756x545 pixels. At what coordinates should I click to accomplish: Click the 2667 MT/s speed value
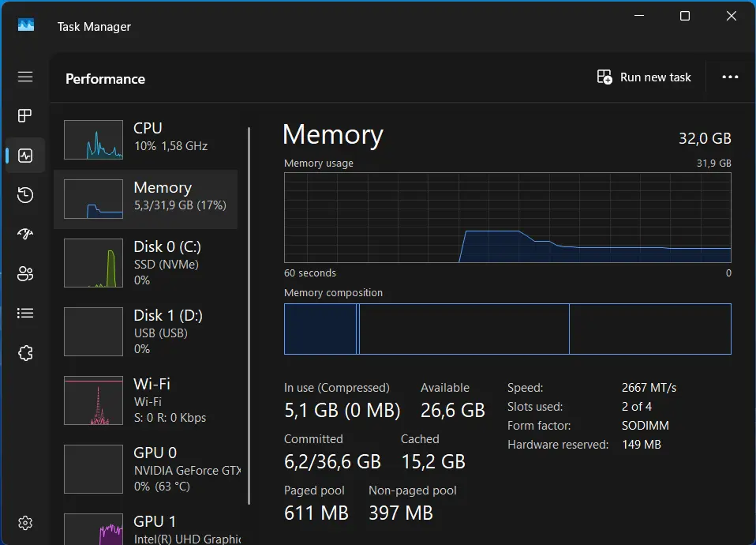click(x=649, y=388)
